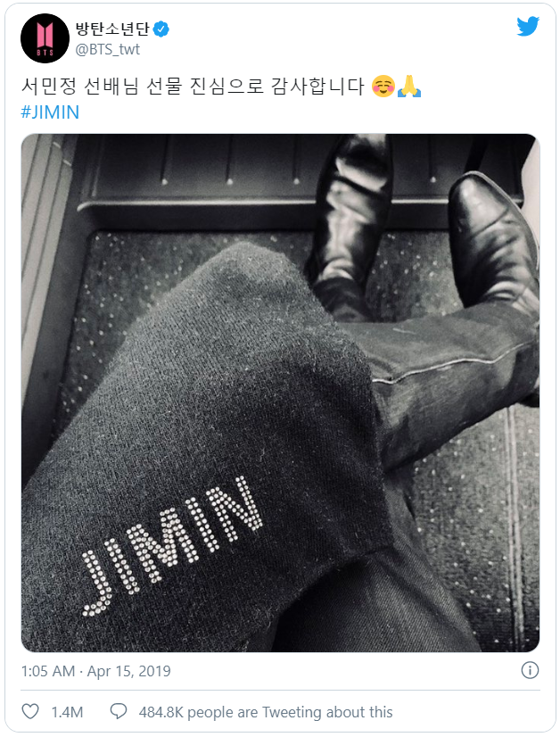Click the rhinestone JIMIN lettering in photo

click(x=172, y=546)
